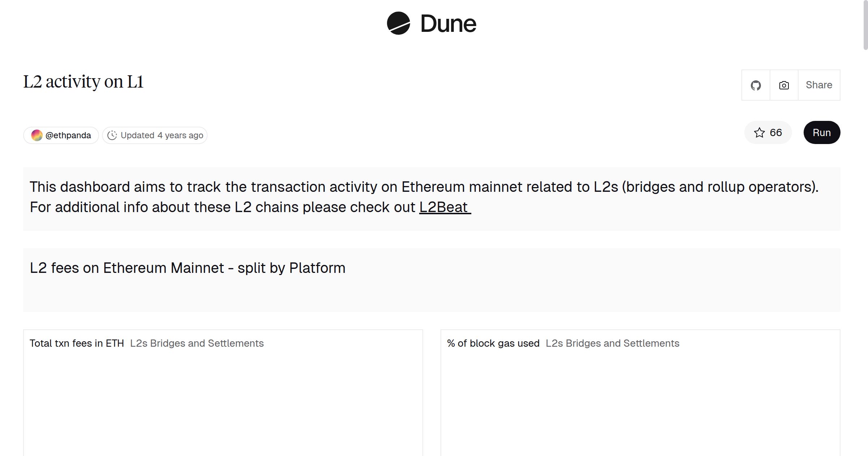Screen dimensions: 868x456
Task: Click the clock icon beside Updated
Action: [112, 135]
